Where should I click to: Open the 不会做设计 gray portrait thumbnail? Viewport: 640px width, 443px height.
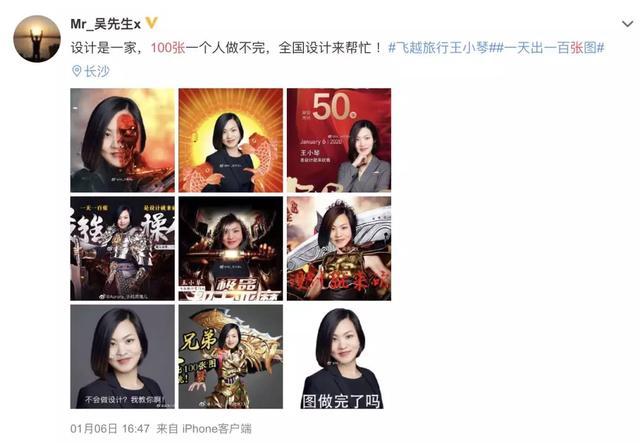coord(122,357)
